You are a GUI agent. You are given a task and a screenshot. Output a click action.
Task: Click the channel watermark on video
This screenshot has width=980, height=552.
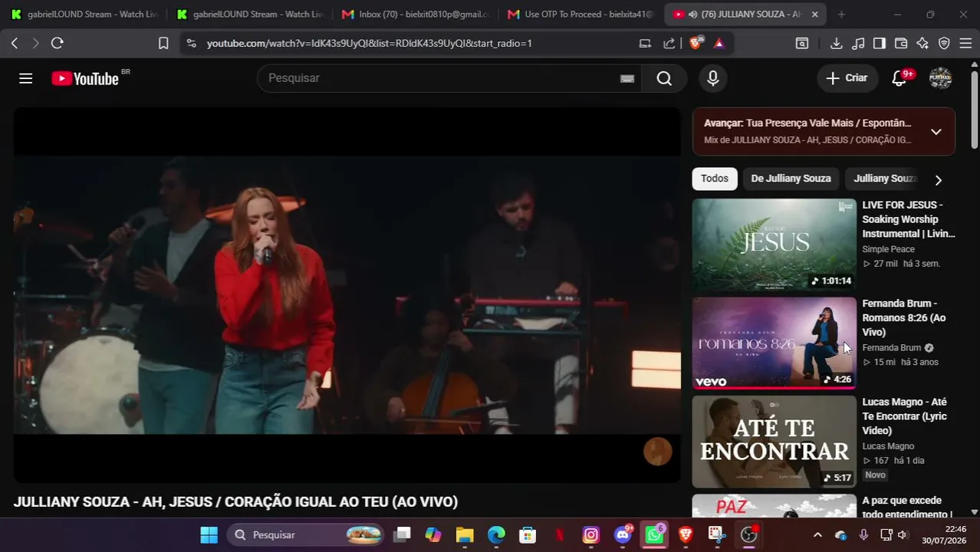657,452
